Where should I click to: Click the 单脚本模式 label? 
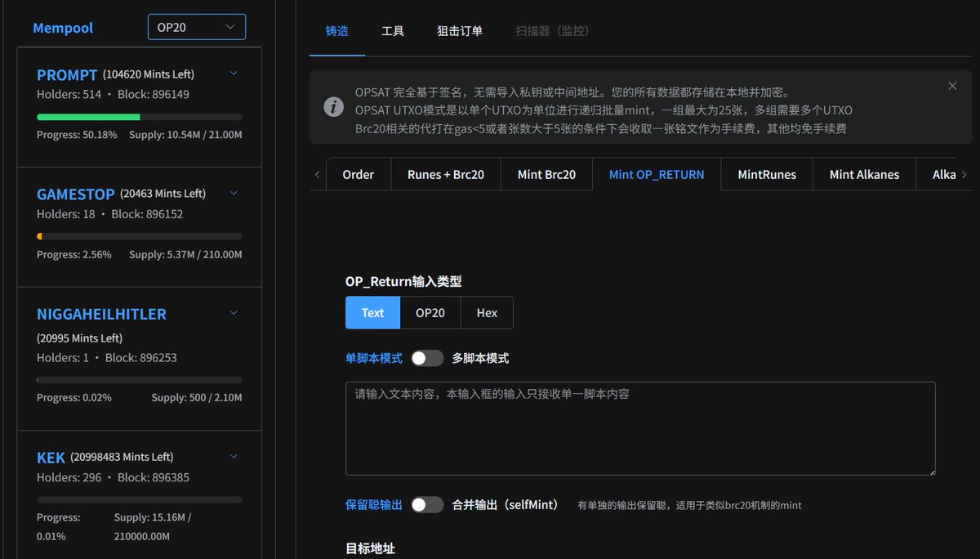[x=374, y=358]
